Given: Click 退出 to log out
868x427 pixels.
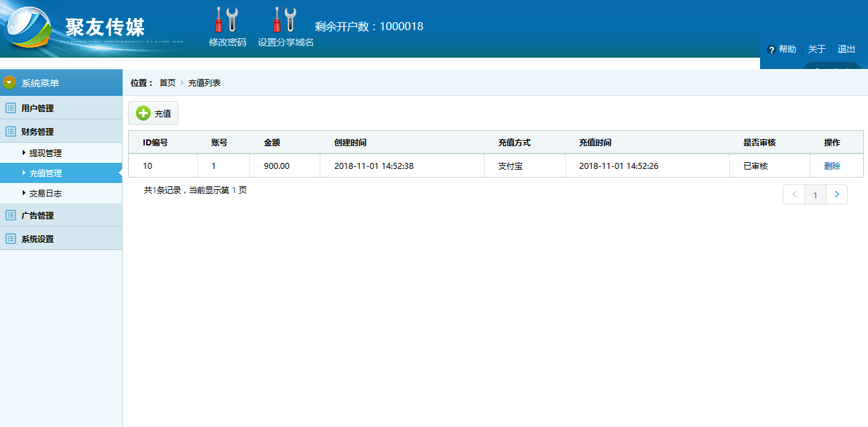Looking at the screenshot, I should [x=847, y=50].
